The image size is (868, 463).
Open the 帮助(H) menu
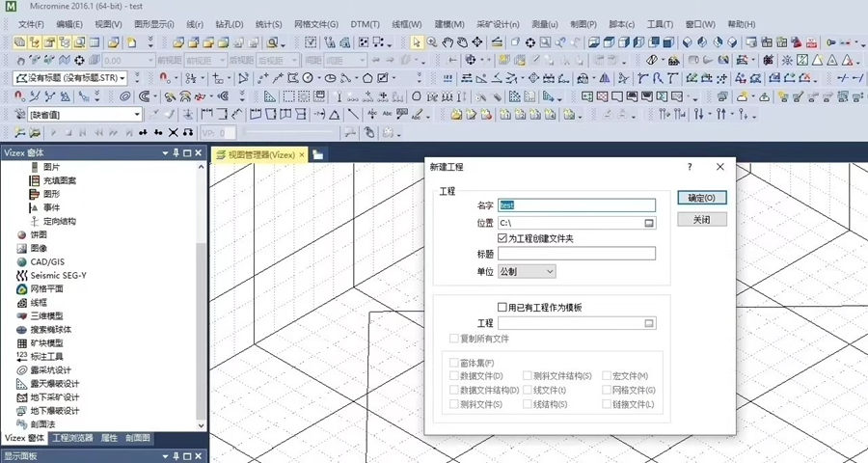pos(742,24)
